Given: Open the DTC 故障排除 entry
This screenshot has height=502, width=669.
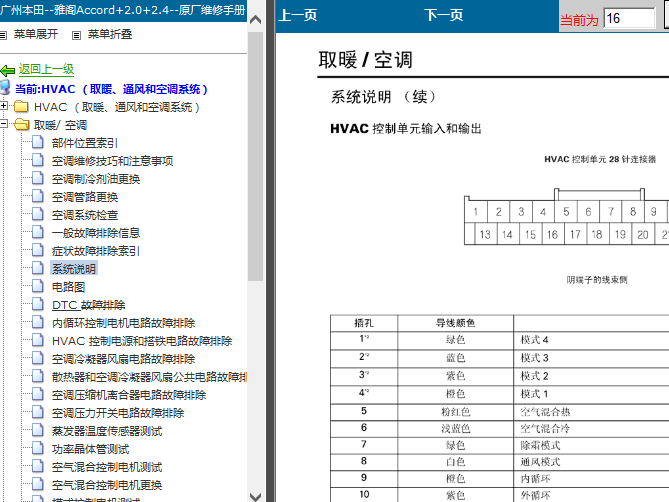Looking at the screenshot, I should coord(88,305).
